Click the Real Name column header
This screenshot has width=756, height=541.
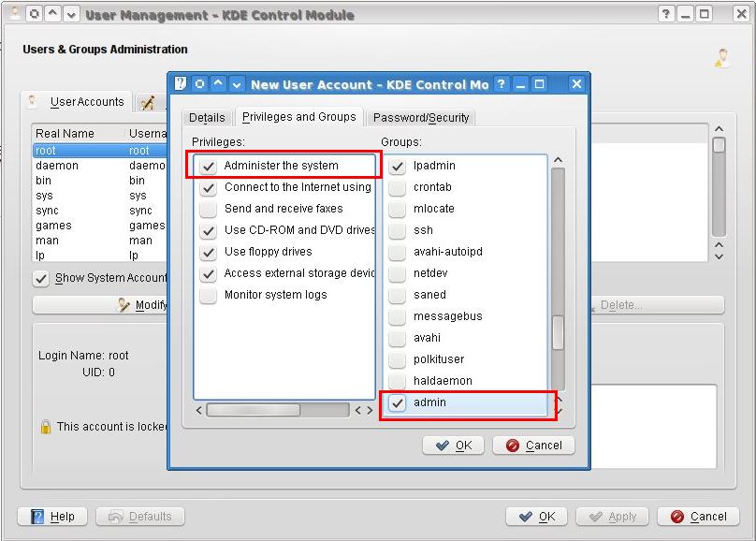pyautogui.click(x=79, y=134)
